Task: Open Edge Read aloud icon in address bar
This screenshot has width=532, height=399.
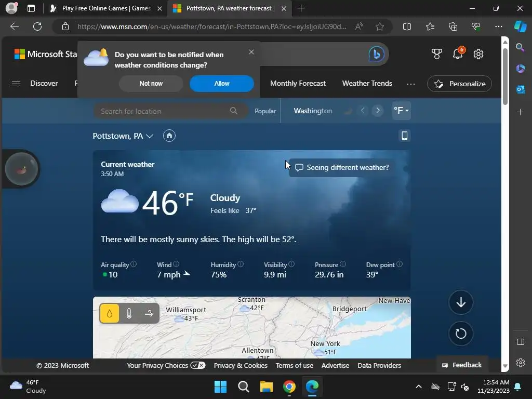Action: pyautogui.click(x=359, y=26)
